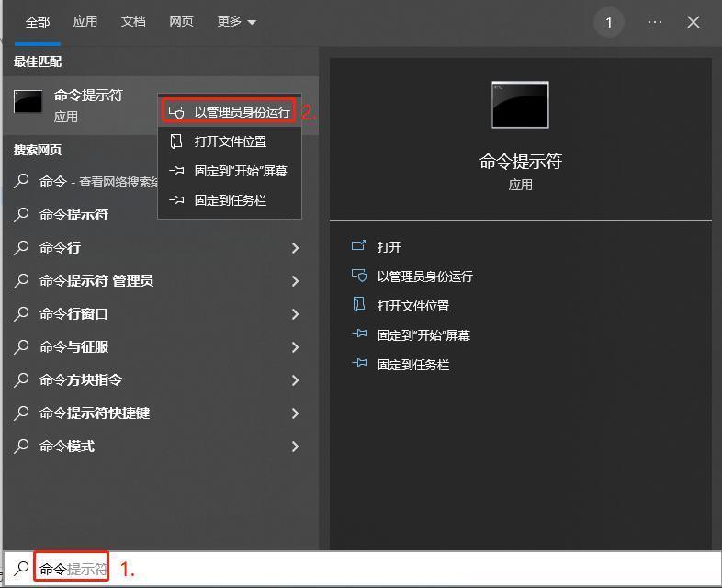Screen dimensions: 722x588
Task: Click the 打开文件位置 file icon in context menu
Action: (177, 141)
